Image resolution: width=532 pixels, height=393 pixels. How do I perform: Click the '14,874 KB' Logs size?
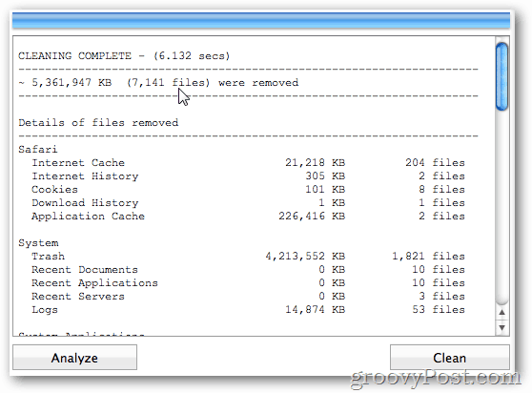click(x=316, y=309)
